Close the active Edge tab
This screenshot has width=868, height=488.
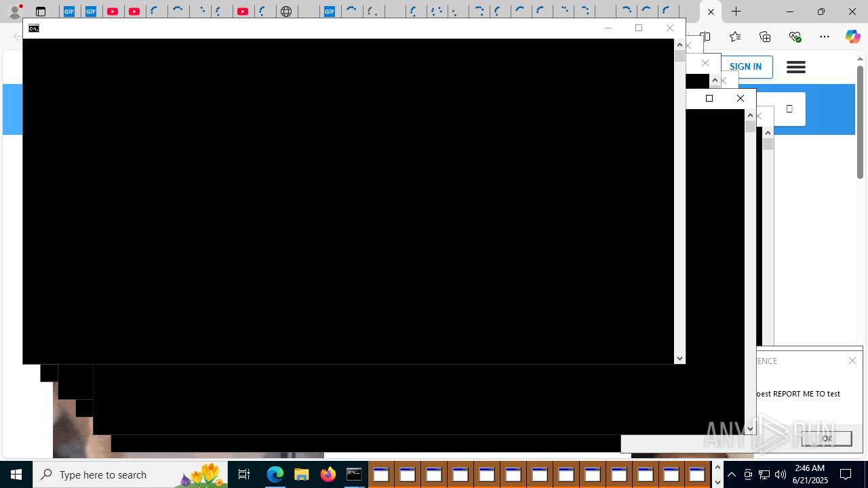(x=711, y=12)
